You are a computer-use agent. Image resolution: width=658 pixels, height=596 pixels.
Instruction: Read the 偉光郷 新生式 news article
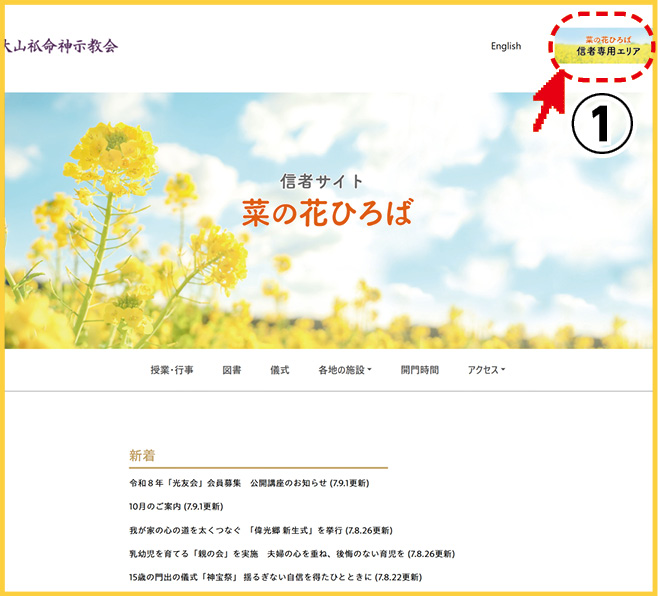click(261, 530)
